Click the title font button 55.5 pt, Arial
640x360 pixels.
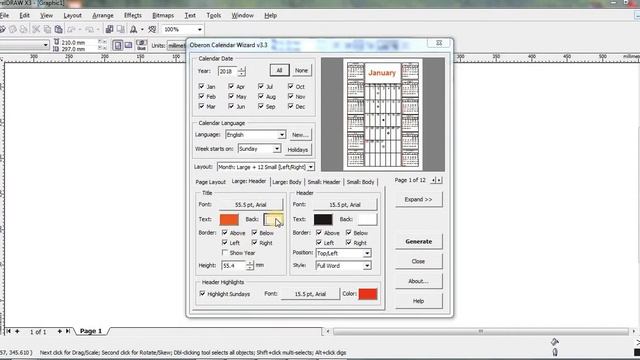(x=251, y=204)
